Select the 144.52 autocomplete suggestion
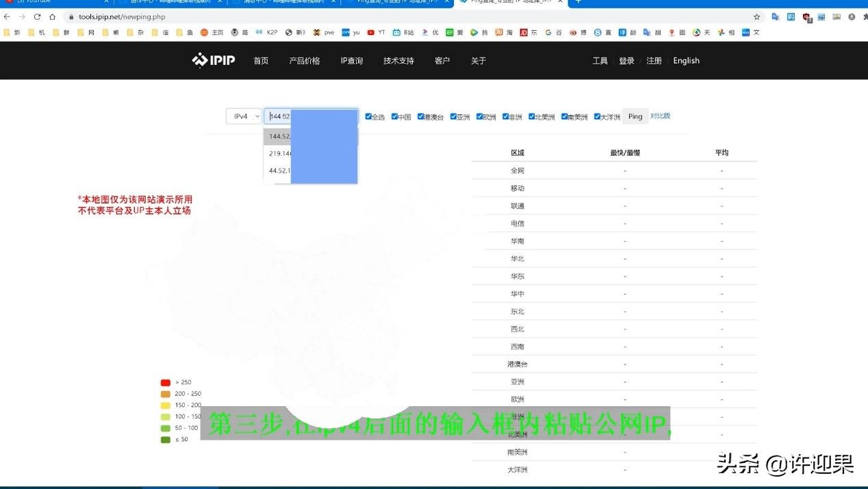Image resolution: width=868 pixels, height=489 pixels. [310, 136]
